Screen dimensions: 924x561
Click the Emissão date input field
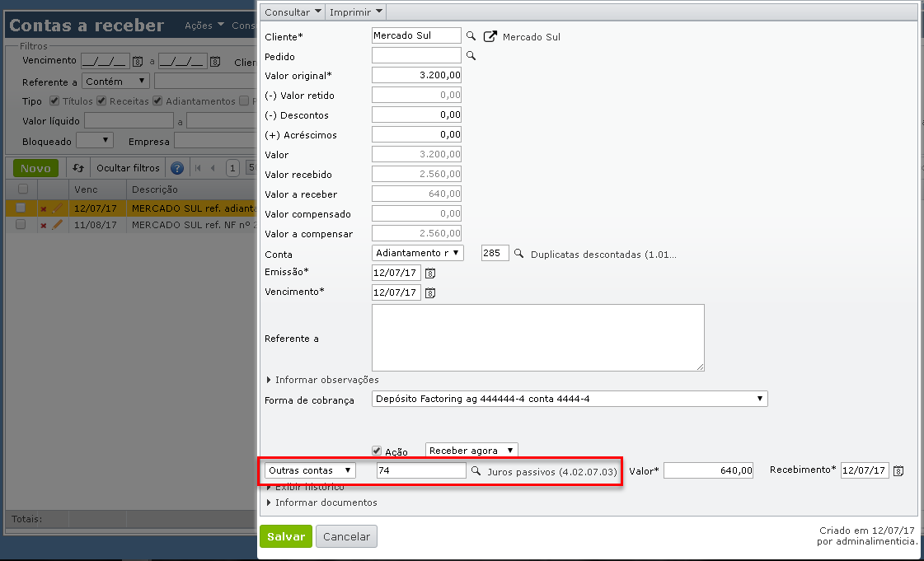coord(396,273)
